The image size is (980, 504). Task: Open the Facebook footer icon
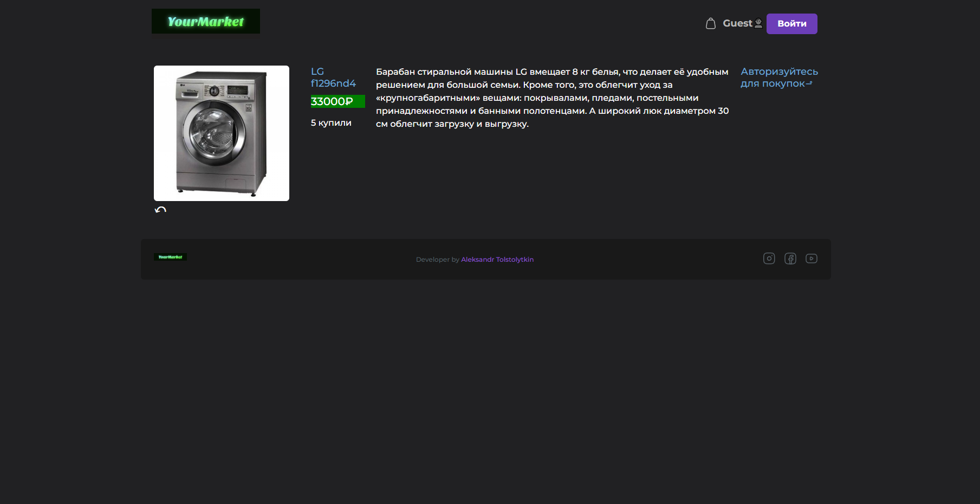[790, 259]
